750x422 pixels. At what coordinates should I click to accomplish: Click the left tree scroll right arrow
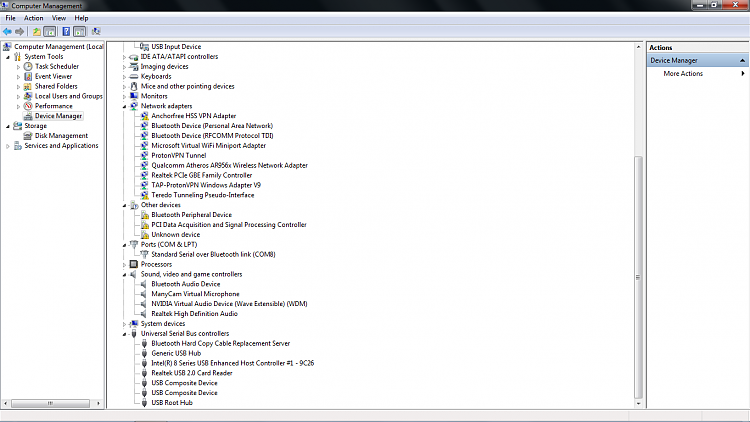pos(99,403)
